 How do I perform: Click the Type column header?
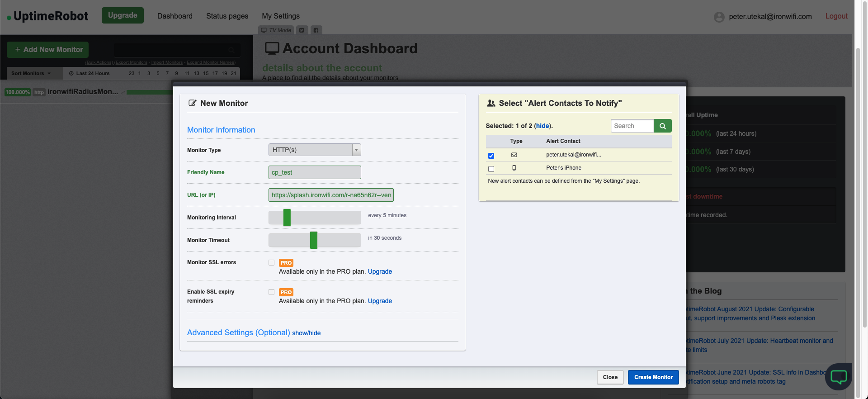click(516, 141)
